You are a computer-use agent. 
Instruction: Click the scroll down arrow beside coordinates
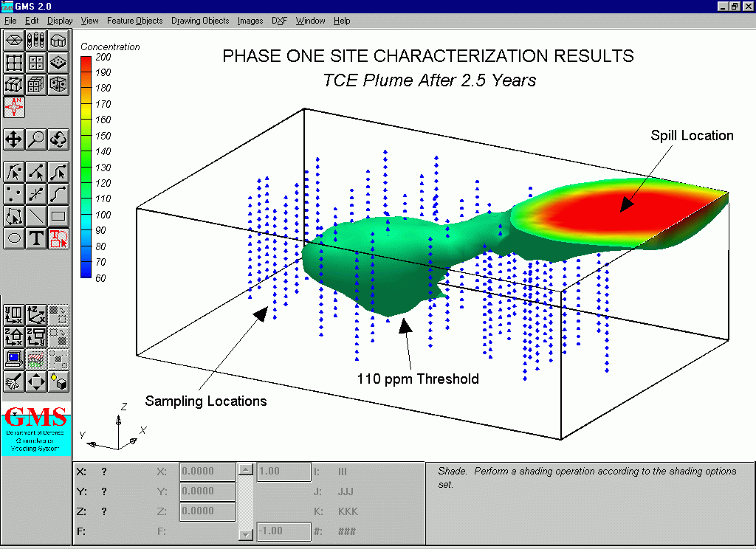(247, 534)
